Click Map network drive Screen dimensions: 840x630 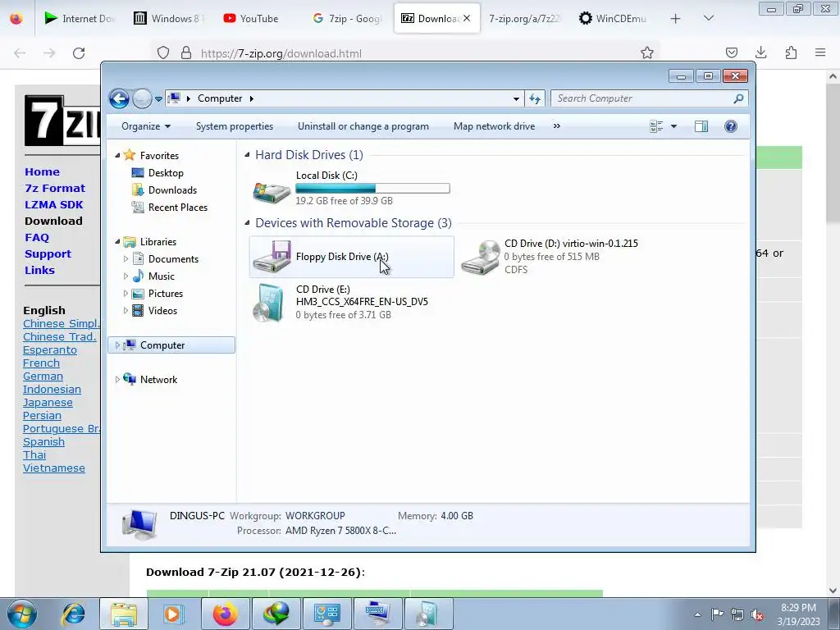pyautogui.click(x=494, y=126)
